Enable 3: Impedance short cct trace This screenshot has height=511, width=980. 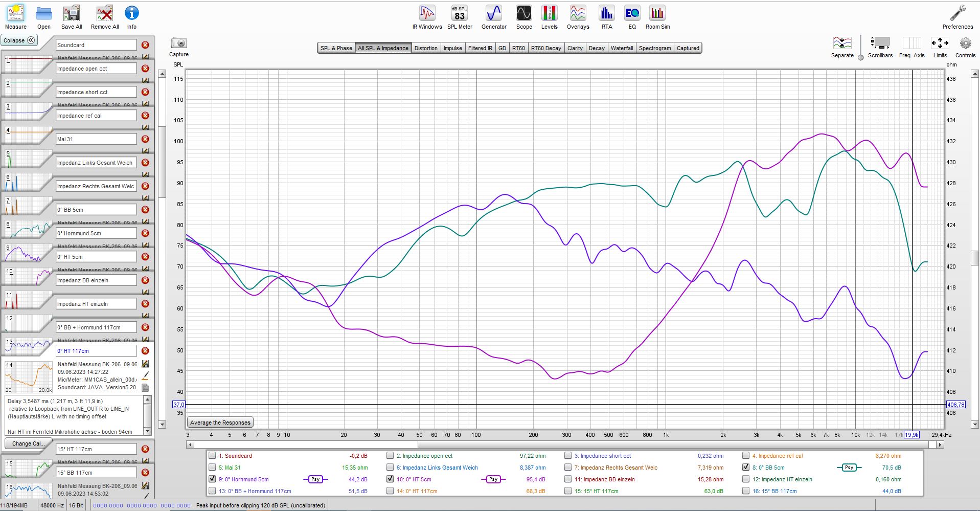click(568, 456)
